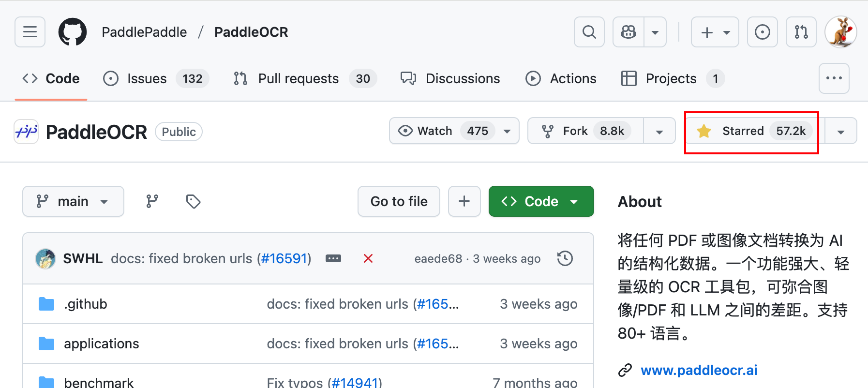Open the Fork options dropdown arrow

click(659, 131)
